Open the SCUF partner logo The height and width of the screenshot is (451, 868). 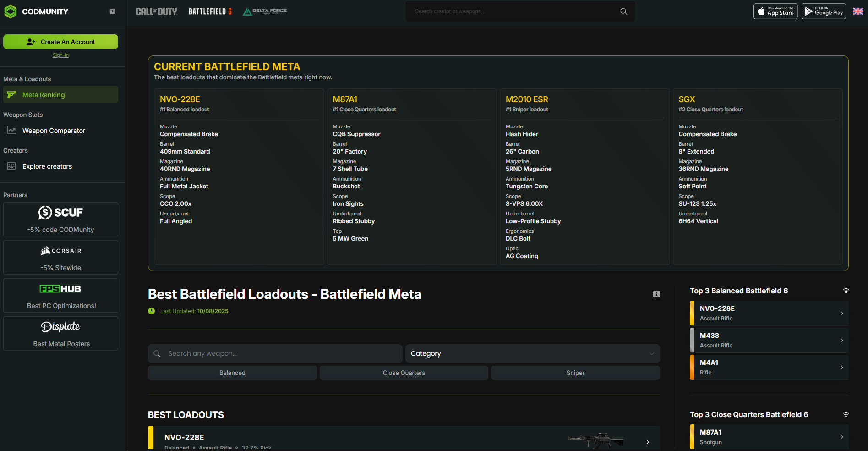60,212
